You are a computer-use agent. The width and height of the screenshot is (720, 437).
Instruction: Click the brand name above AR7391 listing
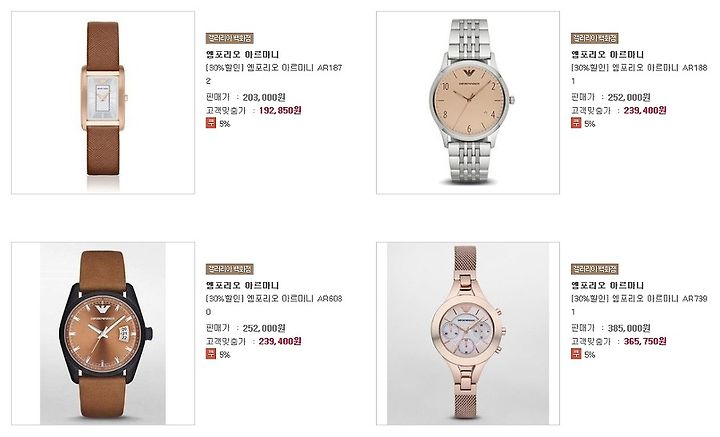(608, 286)
